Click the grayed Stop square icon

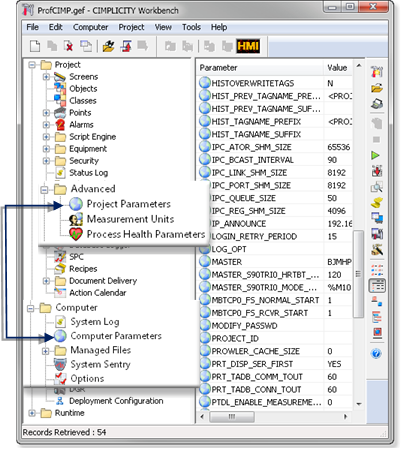click(x=376, y=139)
